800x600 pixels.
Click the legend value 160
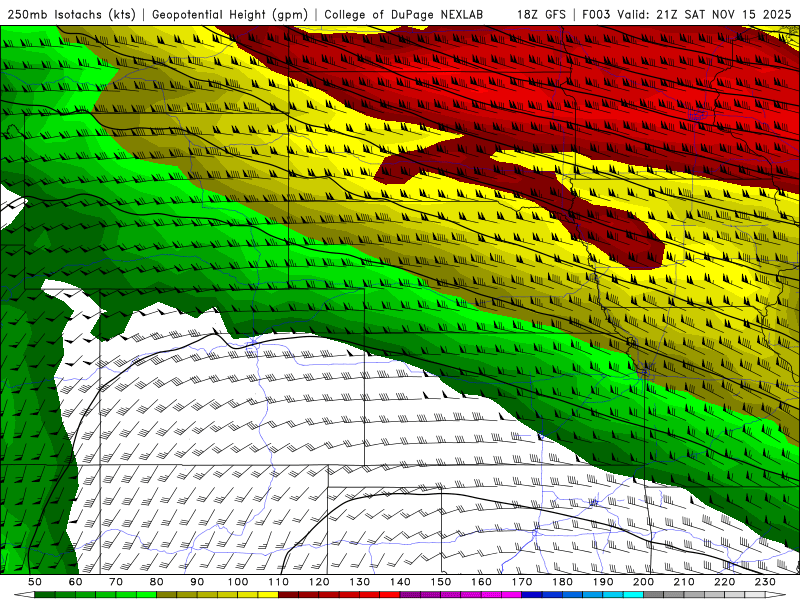(x=482, y=582)
